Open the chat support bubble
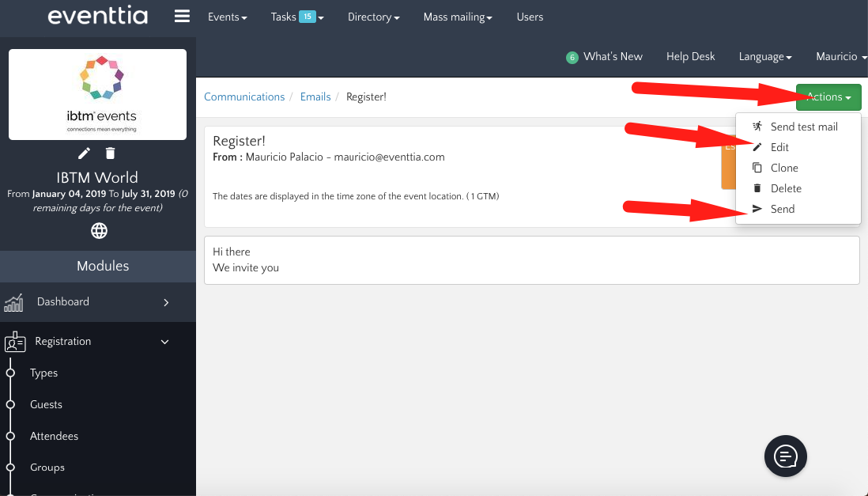This screenshot has height=496, width=868. point(785,456)
